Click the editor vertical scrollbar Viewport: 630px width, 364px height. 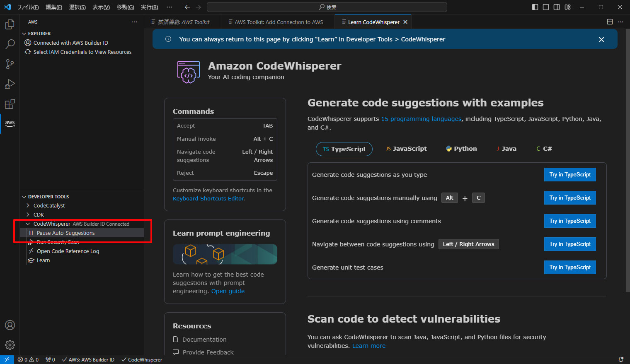pos(628,161)
